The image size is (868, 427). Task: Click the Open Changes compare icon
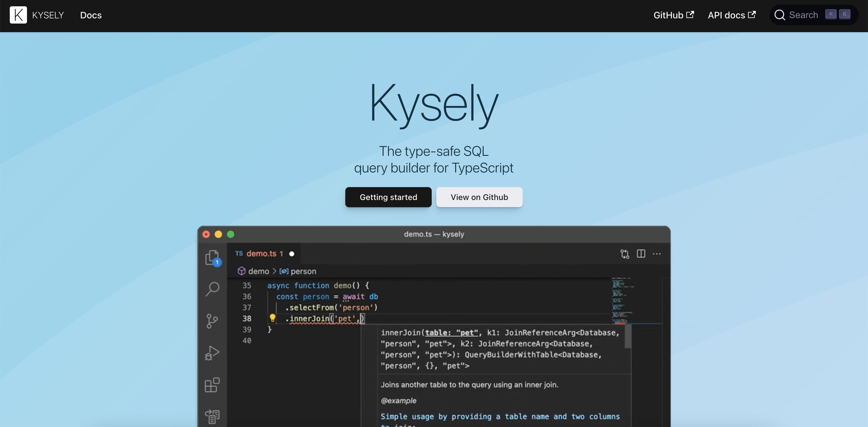[624, 254]
